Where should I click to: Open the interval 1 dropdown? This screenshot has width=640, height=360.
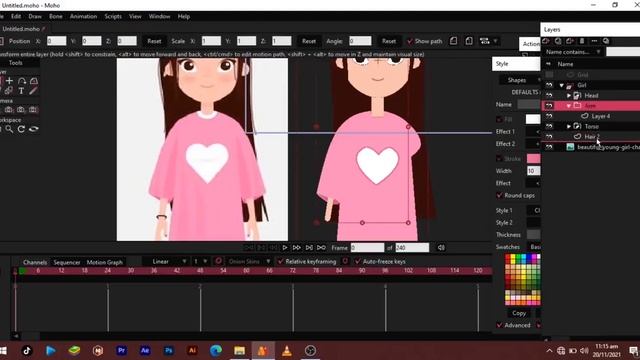[200, 261]
